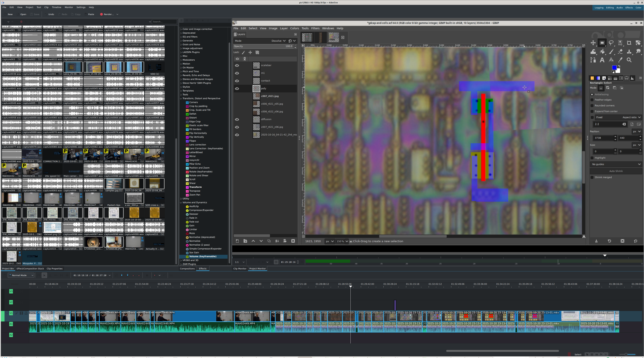Pick the Bucket Fill tool

(602, 52)
